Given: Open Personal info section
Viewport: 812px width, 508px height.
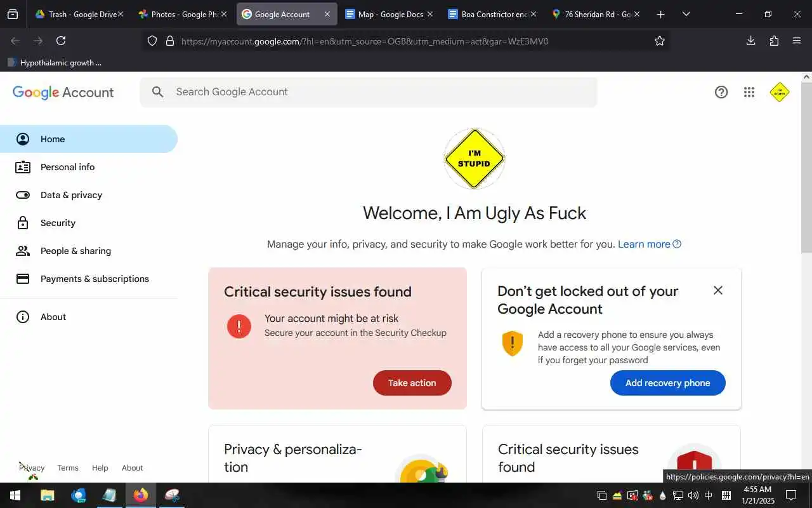Looking at the screenshot, I should click(89, 167).
